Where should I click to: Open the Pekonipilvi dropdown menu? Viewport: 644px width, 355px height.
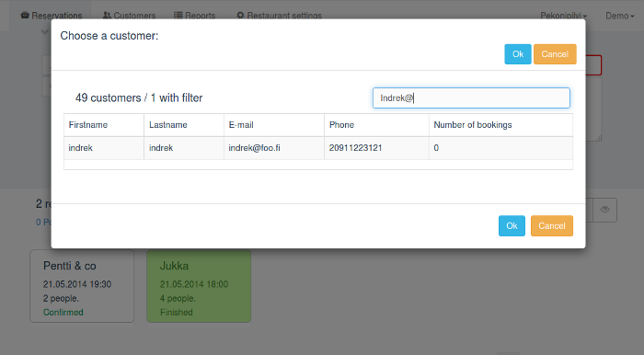click(x=563, y=16)
